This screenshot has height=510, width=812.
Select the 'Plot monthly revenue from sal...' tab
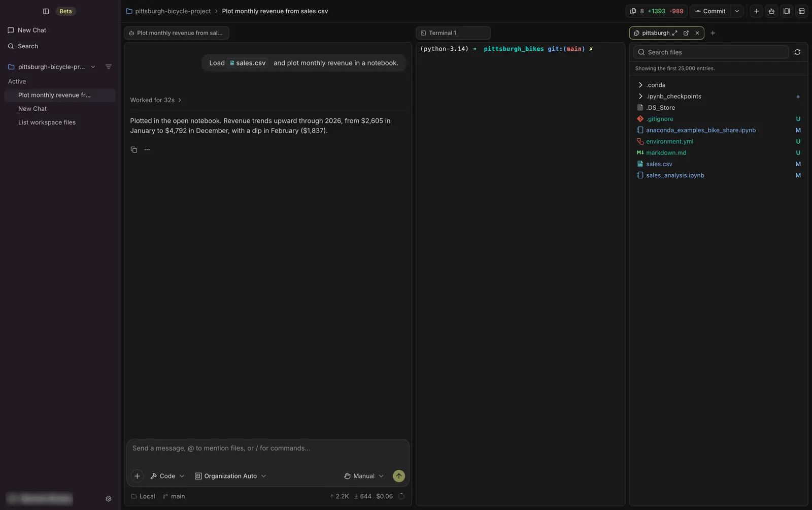click(176, 33)
